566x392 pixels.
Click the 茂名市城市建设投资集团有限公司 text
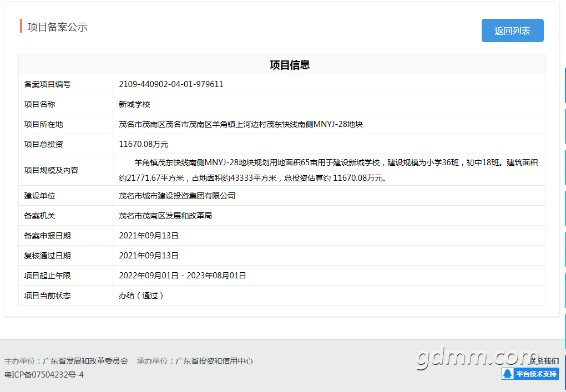coord(177,196)
